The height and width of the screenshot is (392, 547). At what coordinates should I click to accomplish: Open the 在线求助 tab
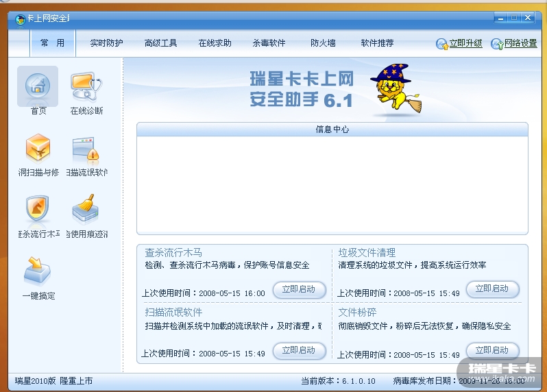pyautogui.click(x=215, y=43)
